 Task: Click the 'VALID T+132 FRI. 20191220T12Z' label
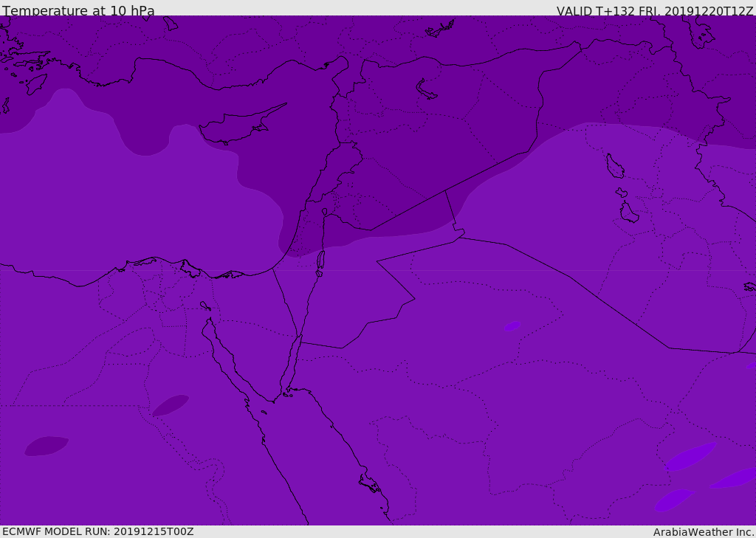click(655, 11)
